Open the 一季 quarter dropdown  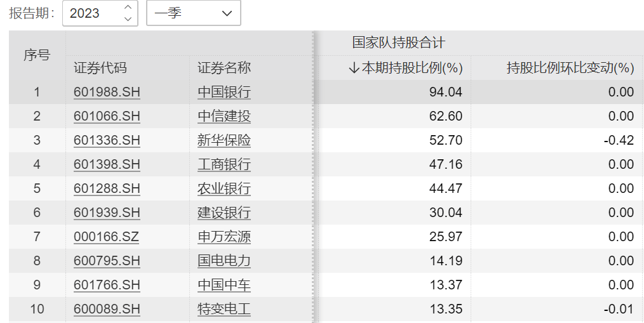pyautogui.click(x=194, y=13)
